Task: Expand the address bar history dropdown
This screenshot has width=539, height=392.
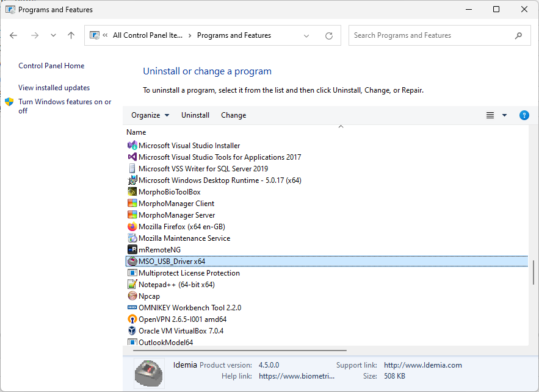Action: [x=306, y=36]
